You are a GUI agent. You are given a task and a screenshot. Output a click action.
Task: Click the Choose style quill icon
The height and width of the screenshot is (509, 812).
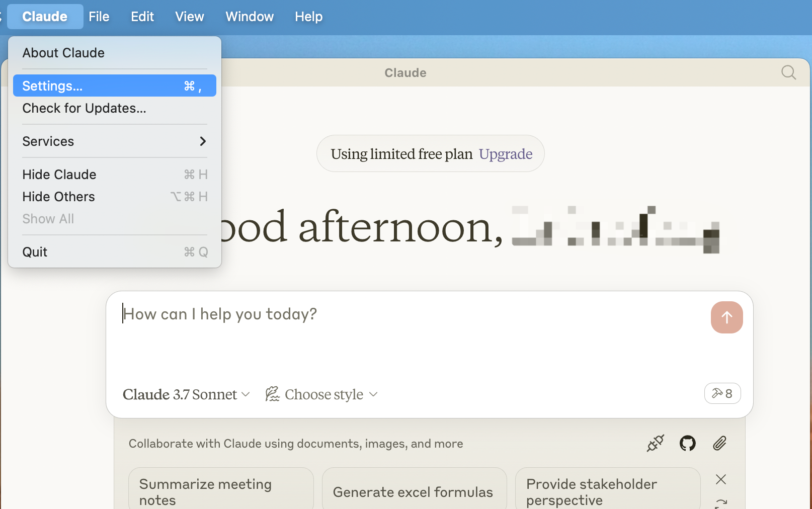[272, 394]
